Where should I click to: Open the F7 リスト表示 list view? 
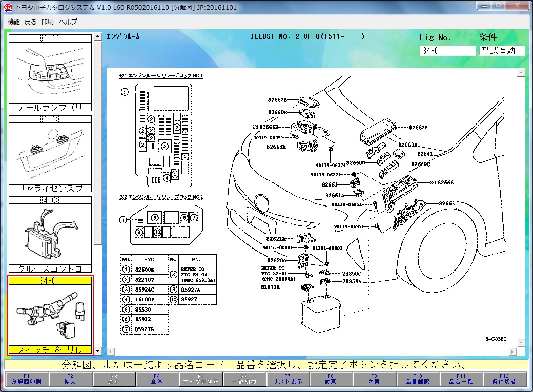(x=288, y=379)
